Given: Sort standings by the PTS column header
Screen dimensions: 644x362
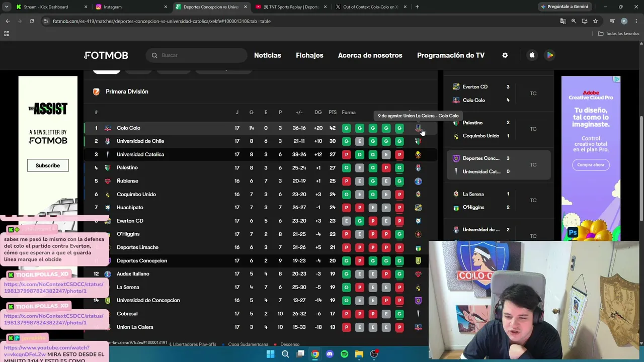Looking at the screenshot, I should pyautogui.click(x=333, y=112).
